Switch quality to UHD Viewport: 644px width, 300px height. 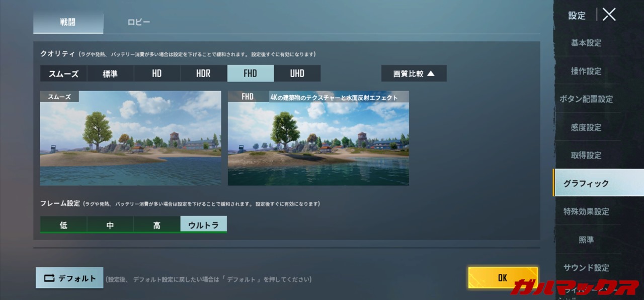pyautogui.click(x=297, y=73)
